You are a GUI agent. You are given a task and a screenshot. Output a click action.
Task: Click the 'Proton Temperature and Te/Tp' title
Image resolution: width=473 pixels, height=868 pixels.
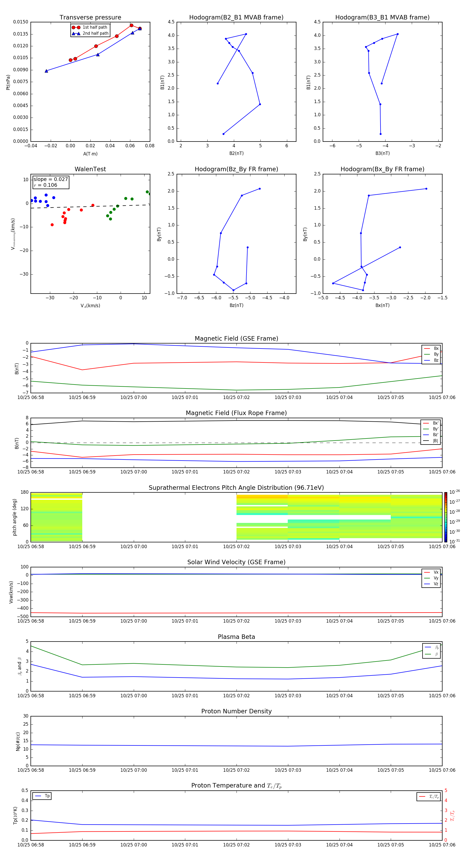click(236, 786)
